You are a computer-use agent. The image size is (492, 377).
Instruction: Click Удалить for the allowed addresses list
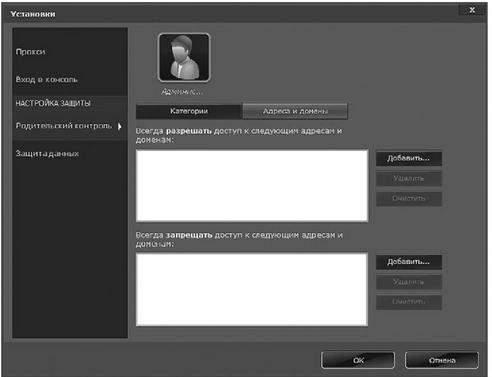tap(409, 179)
